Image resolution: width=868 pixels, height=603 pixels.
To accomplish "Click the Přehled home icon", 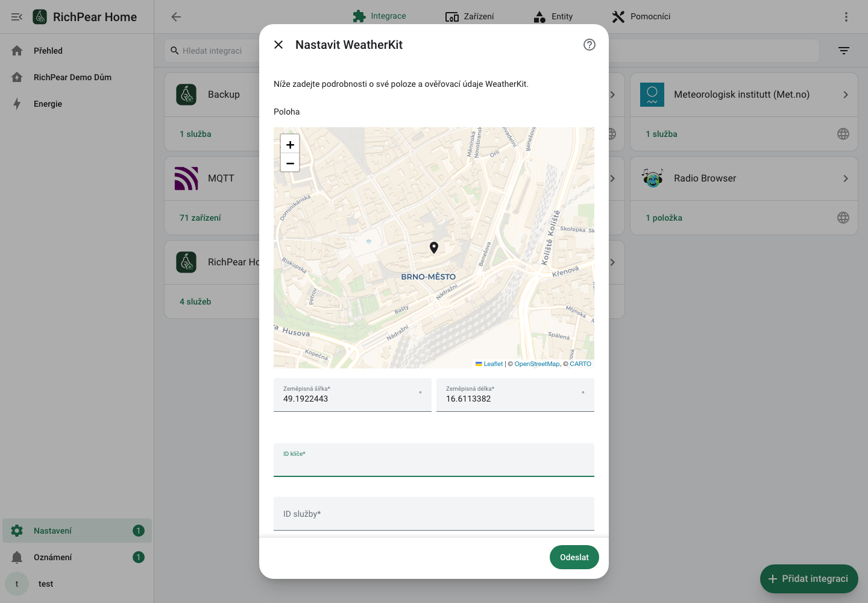I will point(17,51).
